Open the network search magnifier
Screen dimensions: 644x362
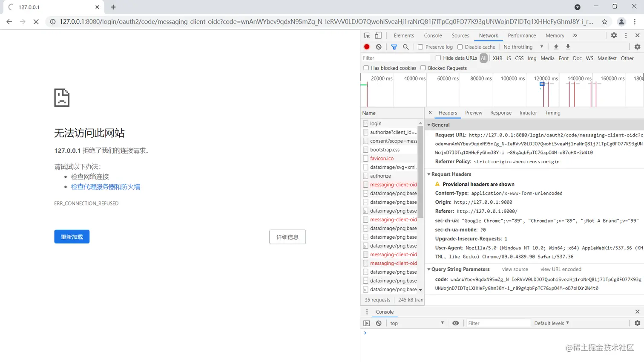pos(406,47)
